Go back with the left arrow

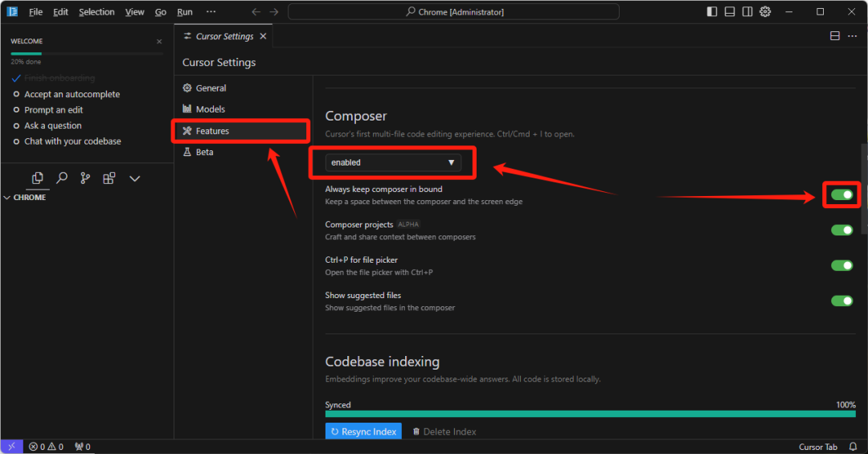pyautogui.click(x=256, y=11)
